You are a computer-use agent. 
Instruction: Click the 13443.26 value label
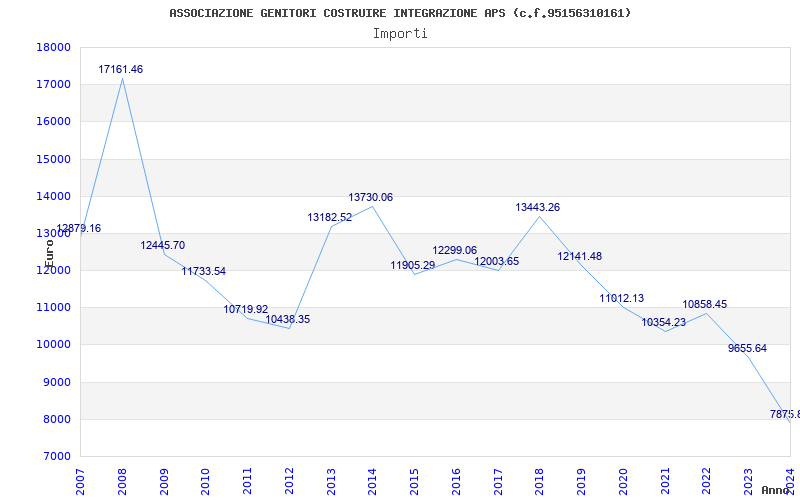[x=537, y=208]
